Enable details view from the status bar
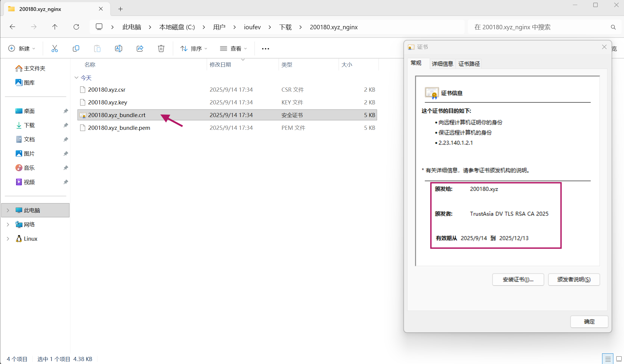 coord(607,359)
